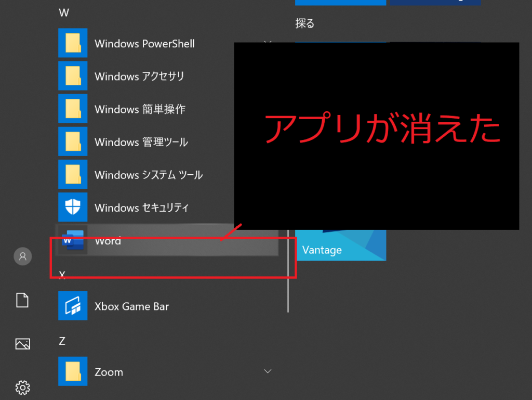Select the Windows 管理ツール label
The height and width of the screenshot is (400, 532).
click(x=141, y=142)
